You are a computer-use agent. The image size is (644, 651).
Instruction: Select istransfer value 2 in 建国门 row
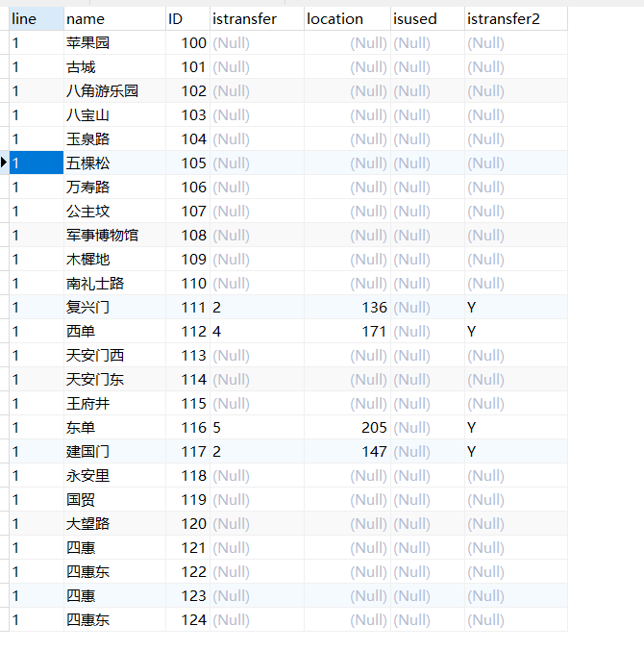click(257, 452)
